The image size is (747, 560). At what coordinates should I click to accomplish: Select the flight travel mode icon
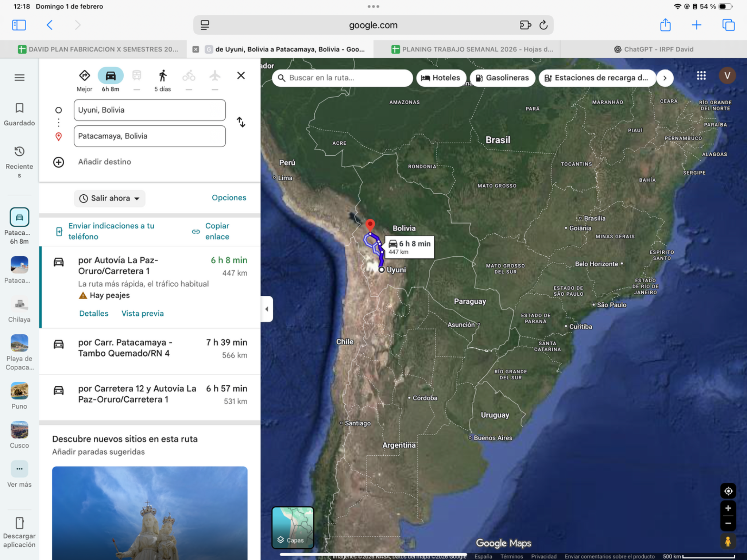(215, 76)
